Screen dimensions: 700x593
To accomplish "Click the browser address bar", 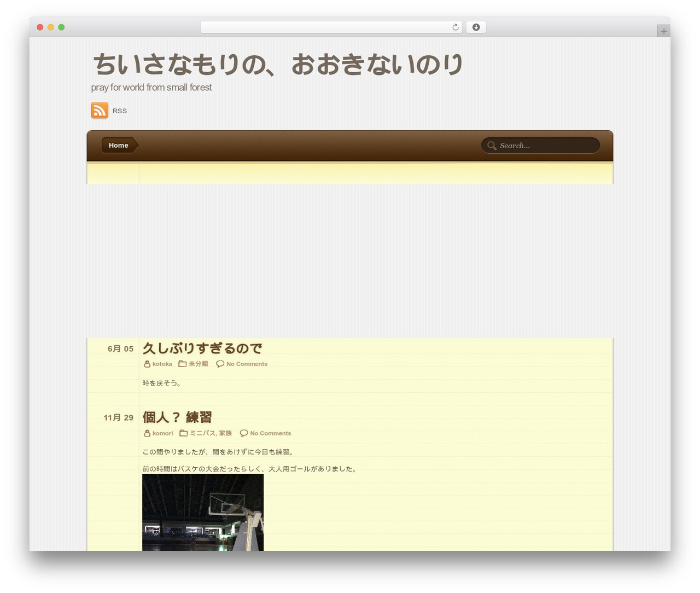I will click(331, 27).
